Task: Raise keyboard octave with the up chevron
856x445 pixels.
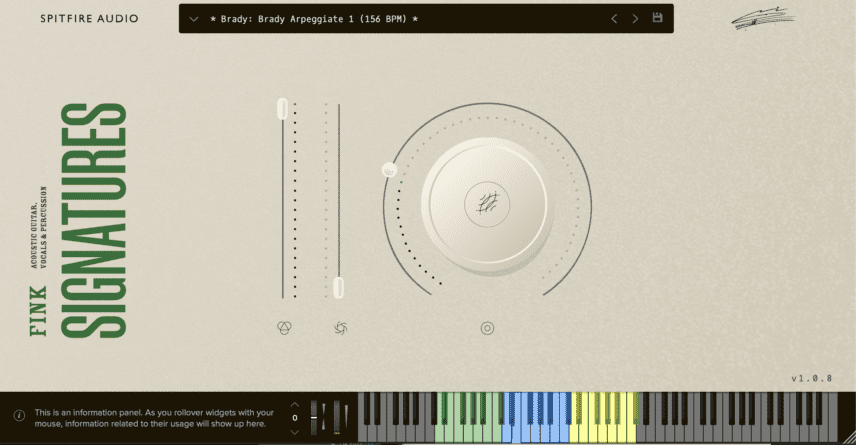Action: (x=295, y=405)
